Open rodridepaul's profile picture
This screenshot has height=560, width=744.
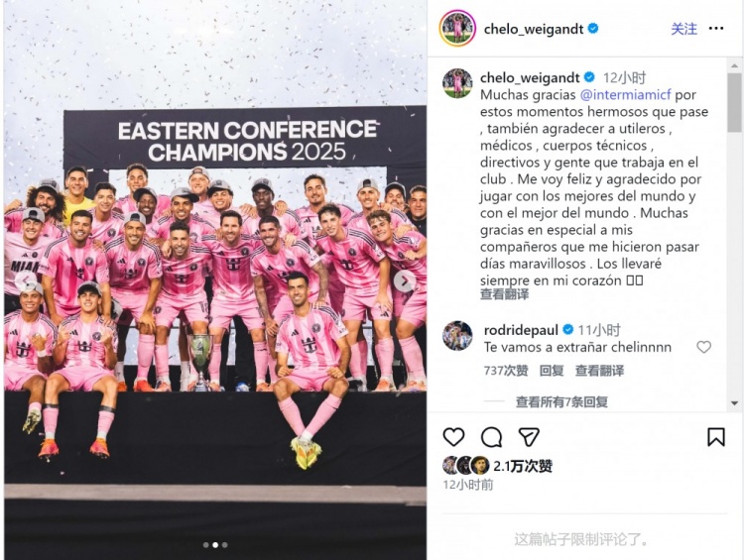457,335
